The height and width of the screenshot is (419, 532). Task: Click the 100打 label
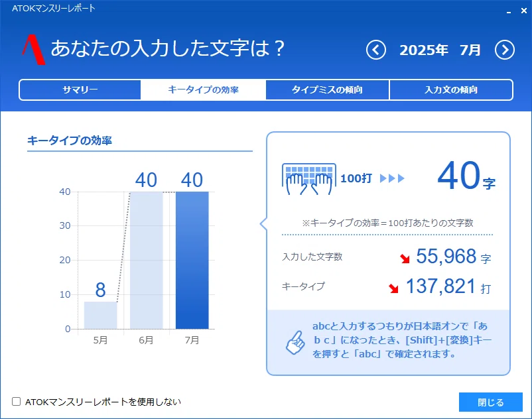356,178
